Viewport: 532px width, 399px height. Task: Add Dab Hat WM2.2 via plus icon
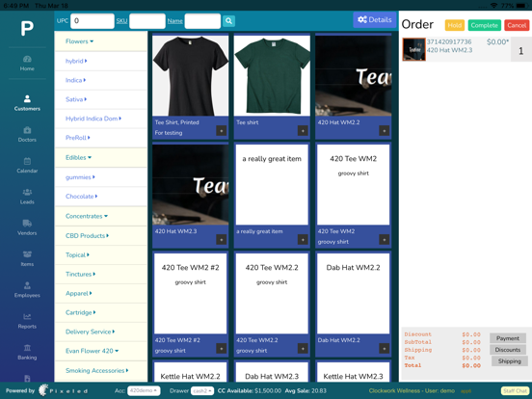[385, 349]
